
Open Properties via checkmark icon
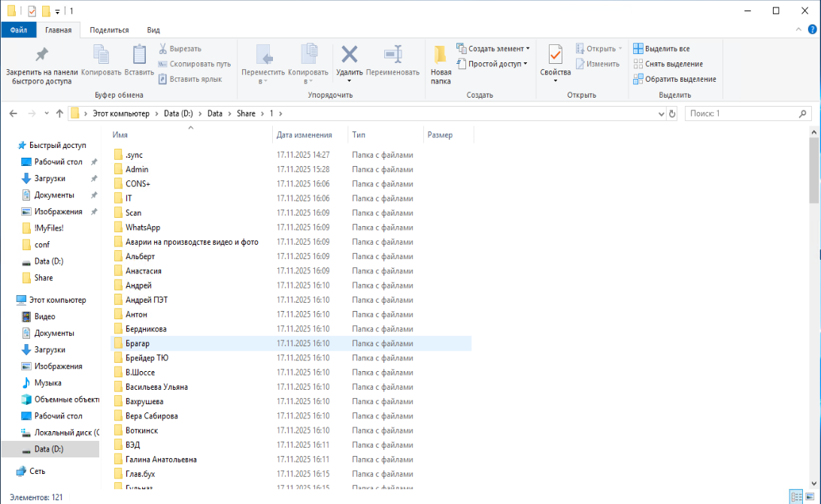(x=555, y=55)
